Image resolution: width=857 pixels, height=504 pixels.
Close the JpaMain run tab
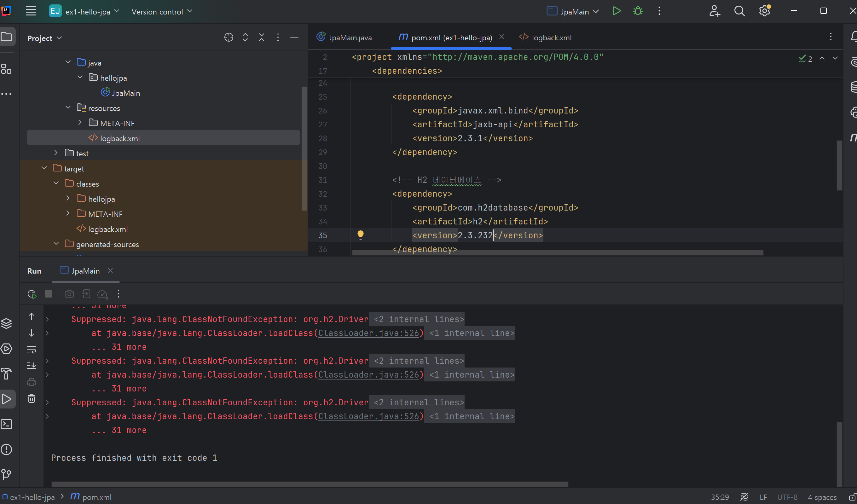(x=110, y=271)
